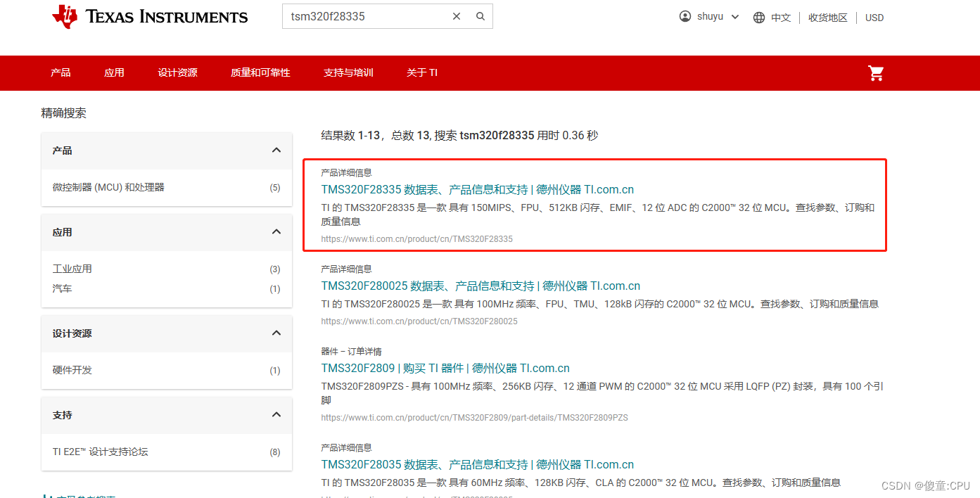Filter by 硬件开发 design resource
This screenshot has width=980, height=498.
72,370
